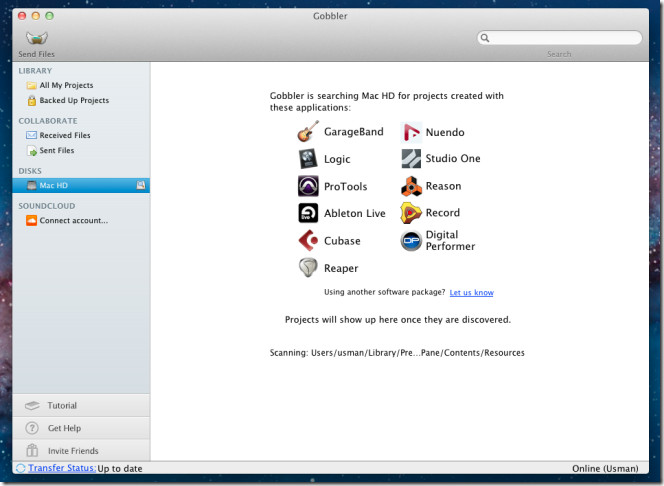Click the Studio One icon
This screenshot has height=486, width=664.
tap(411, 159)
